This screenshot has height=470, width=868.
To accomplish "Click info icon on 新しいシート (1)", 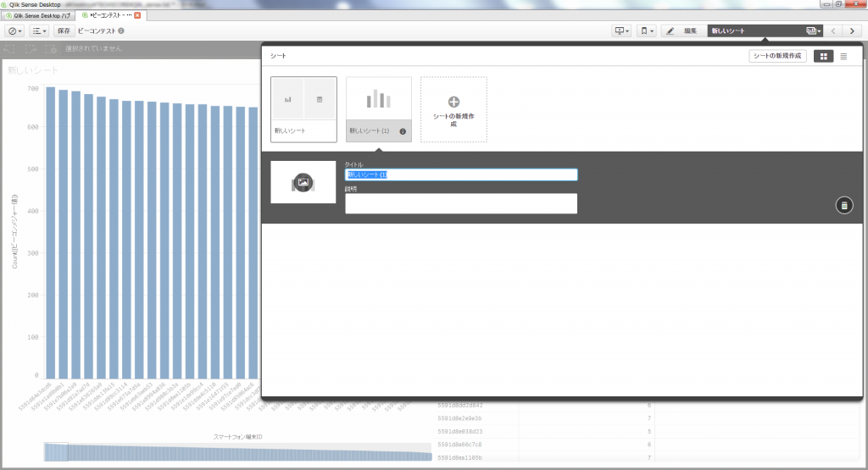I will [x=402, y=131].
